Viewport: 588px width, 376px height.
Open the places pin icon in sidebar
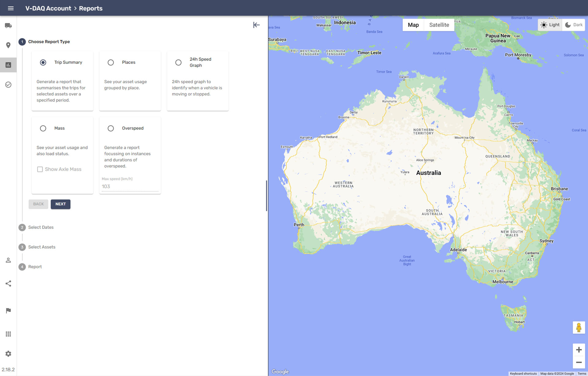tap(8, 45)
